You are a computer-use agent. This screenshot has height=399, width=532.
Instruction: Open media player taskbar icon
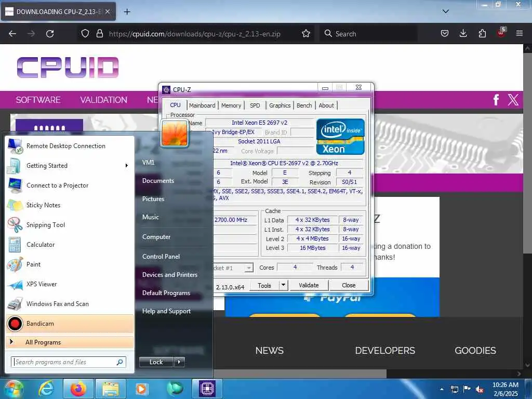pyautogui.click(x=141, y=389)
